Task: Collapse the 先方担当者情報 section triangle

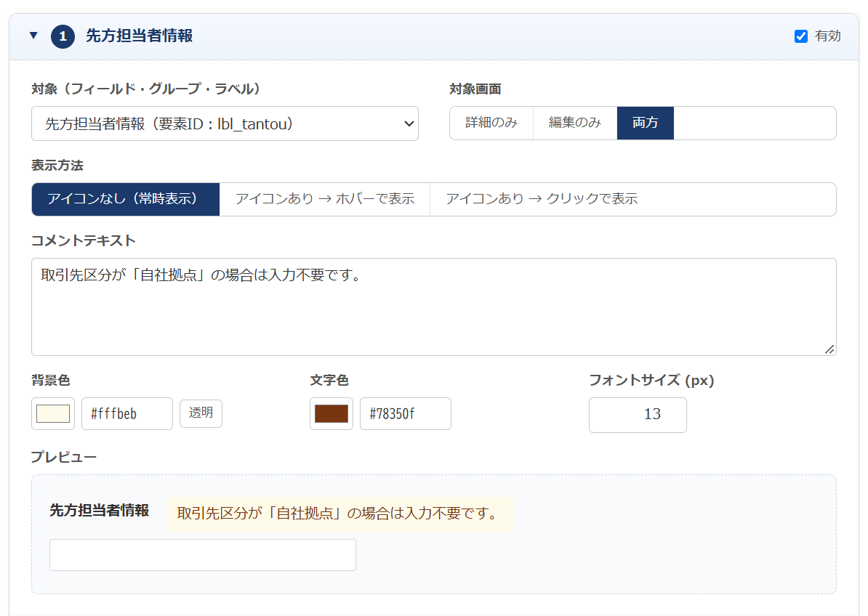Action: click(x=33, y=36)
